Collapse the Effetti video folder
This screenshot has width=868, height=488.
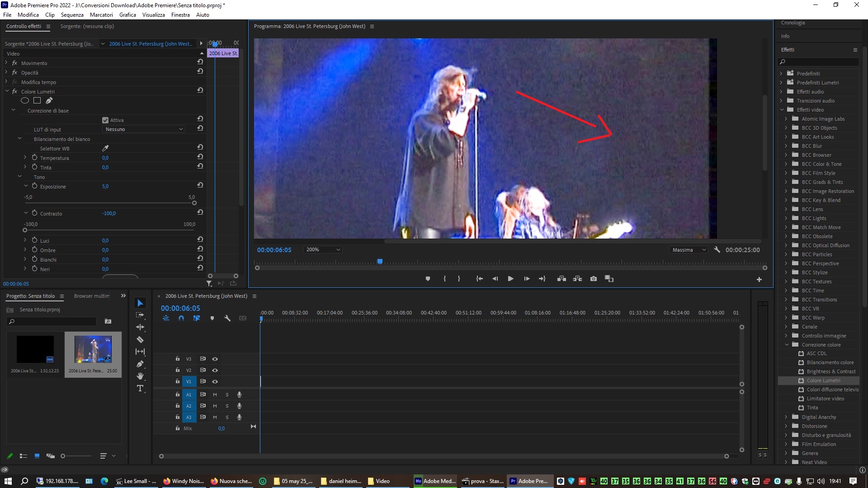pos(782,110)
